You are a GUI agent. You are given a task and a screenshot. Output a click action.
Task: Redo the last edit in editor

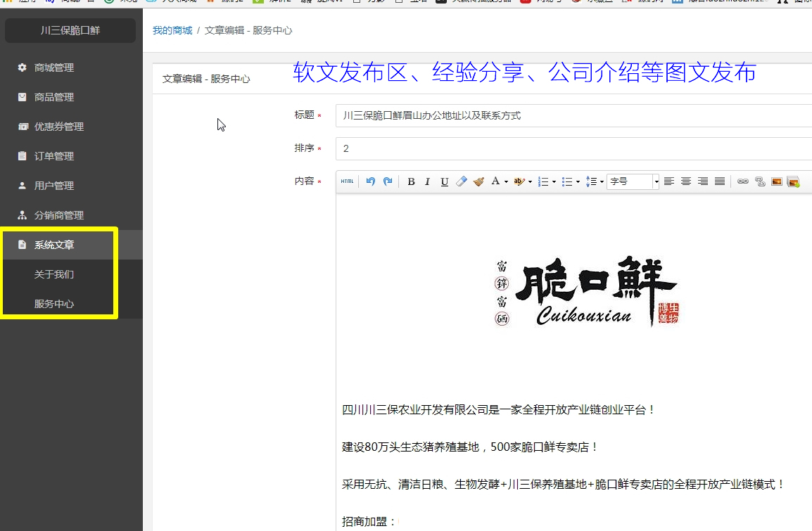[x=388, y=181]
